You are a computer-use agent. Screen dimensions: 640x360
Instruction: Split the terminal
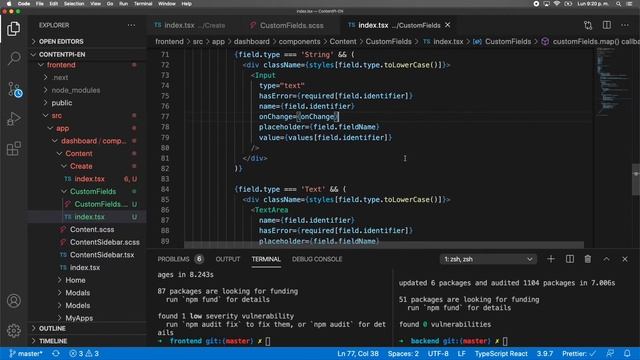pos(570,259)
